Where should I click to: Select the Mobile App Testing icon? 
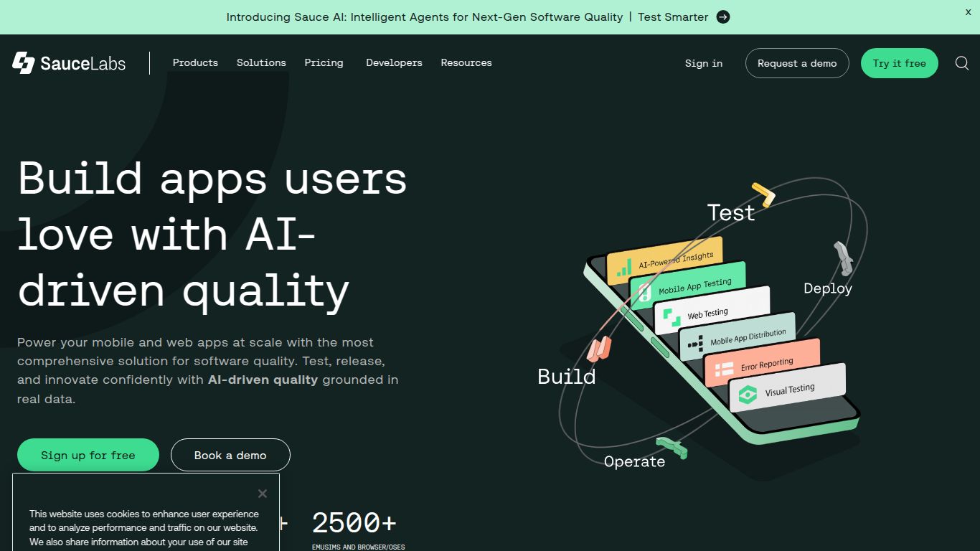point(644,293)
